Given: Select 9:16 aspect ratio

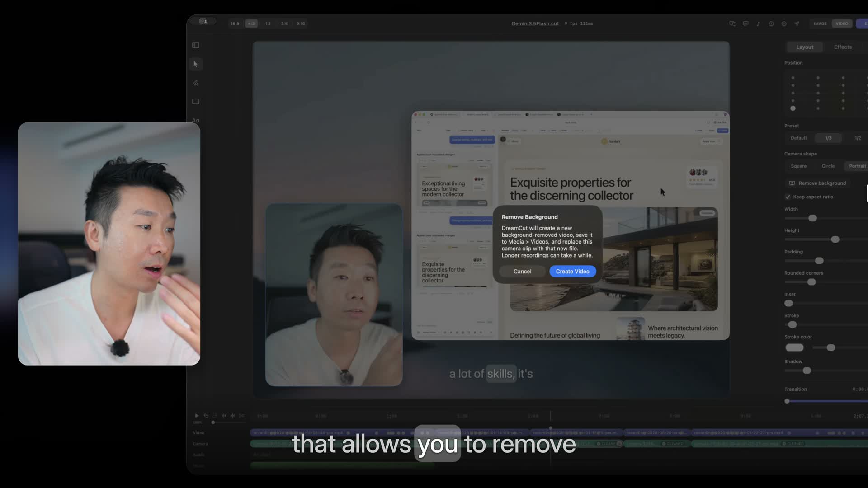Looking at the screenshot, I should 301,23.
